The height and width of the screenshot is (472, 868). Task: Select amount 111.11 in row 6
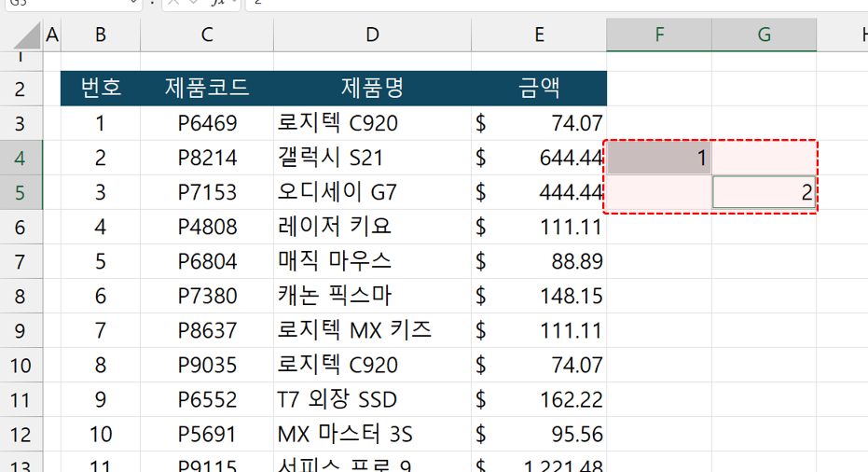[539, 227]
